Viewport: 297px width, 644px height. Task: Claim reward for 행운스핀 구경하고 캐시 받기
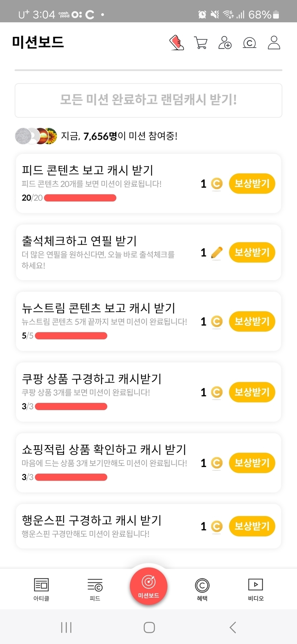252,526
